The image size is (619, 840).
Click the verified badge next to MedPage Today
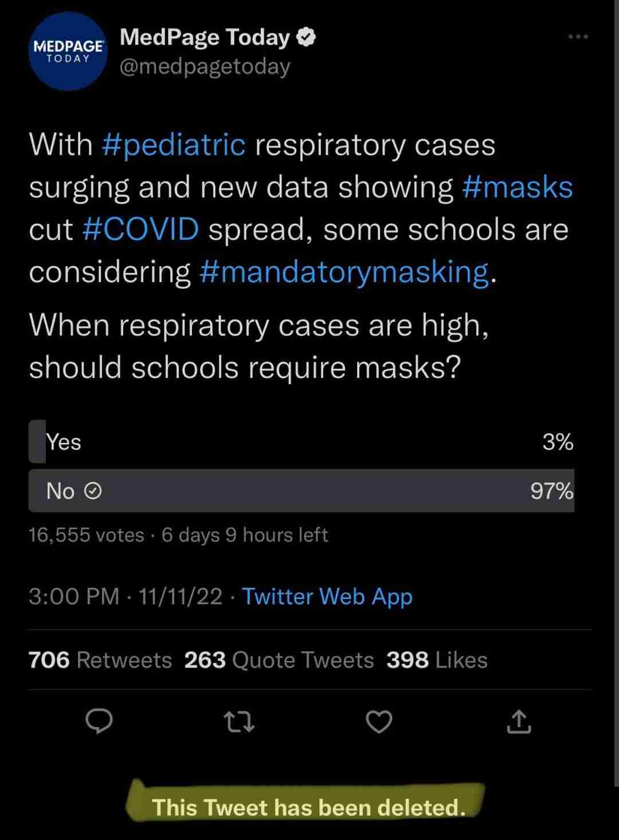(307, 37)
